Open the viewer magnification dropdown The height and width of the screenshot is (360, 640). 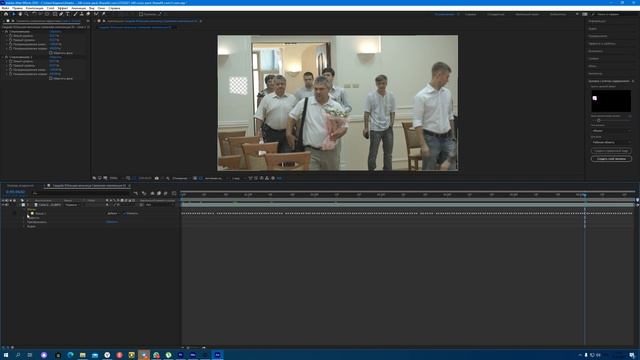(x=115, y=178)
